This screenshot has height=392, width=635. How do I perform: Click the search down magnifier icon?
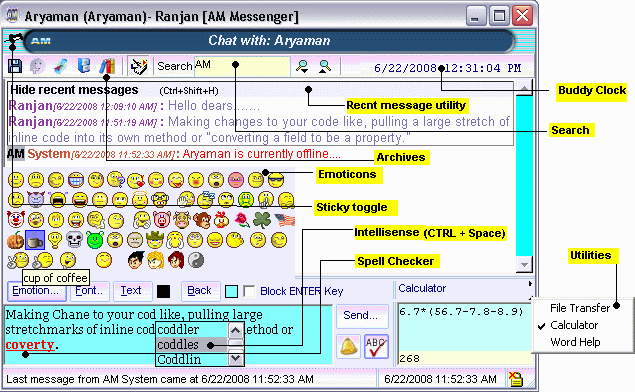coord(302,66)
